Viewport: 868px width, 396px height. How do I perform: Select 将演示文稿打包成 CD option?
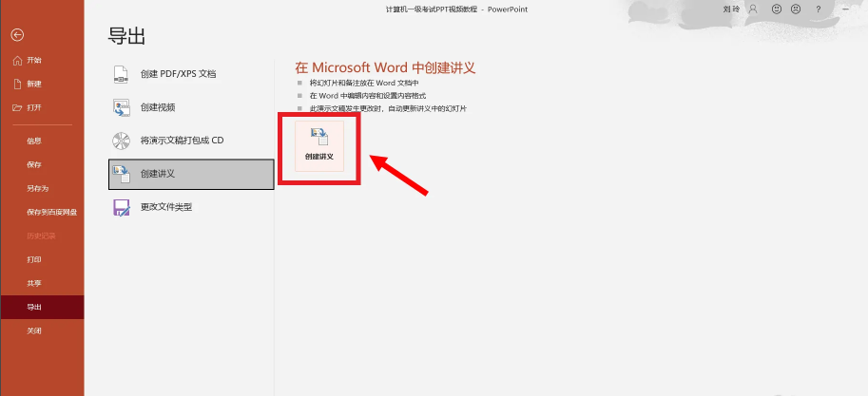(181, 141)
